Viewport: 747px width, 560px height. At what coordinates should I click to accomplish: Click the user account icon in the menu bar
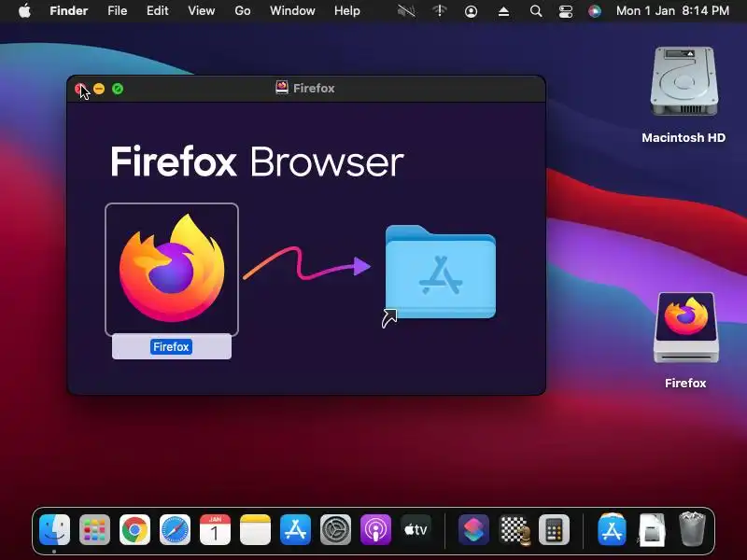coord(471,11)
